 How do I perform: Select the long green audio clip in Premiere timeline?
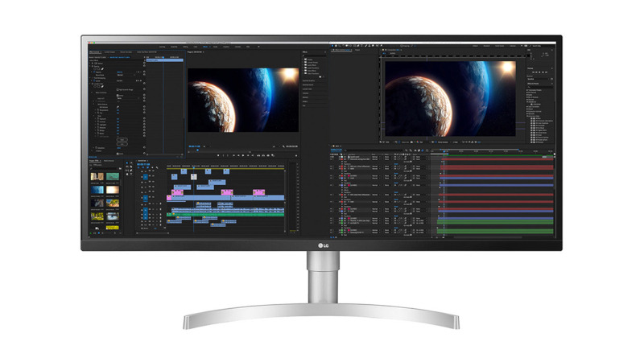228,214
